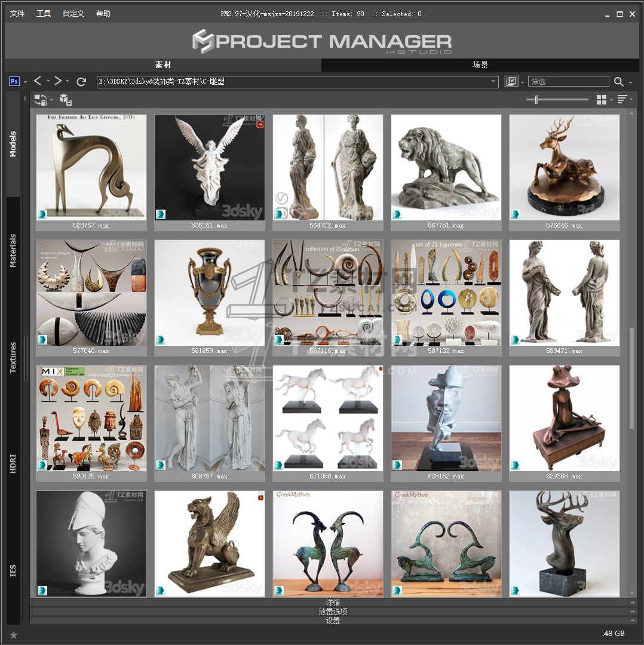Click the search magnifier icon
This screenshot has width=644, height=645.
point(619,82)
